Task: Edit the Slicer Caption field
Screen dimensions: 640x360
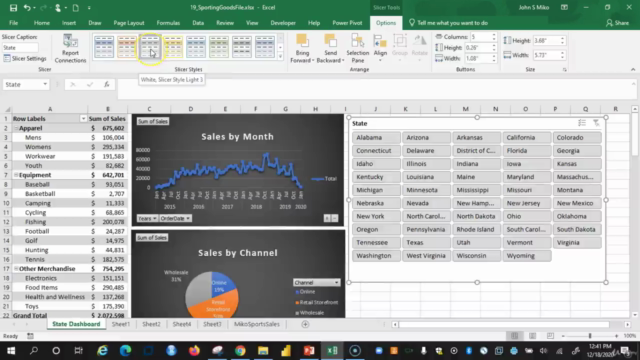Action: 20,48
